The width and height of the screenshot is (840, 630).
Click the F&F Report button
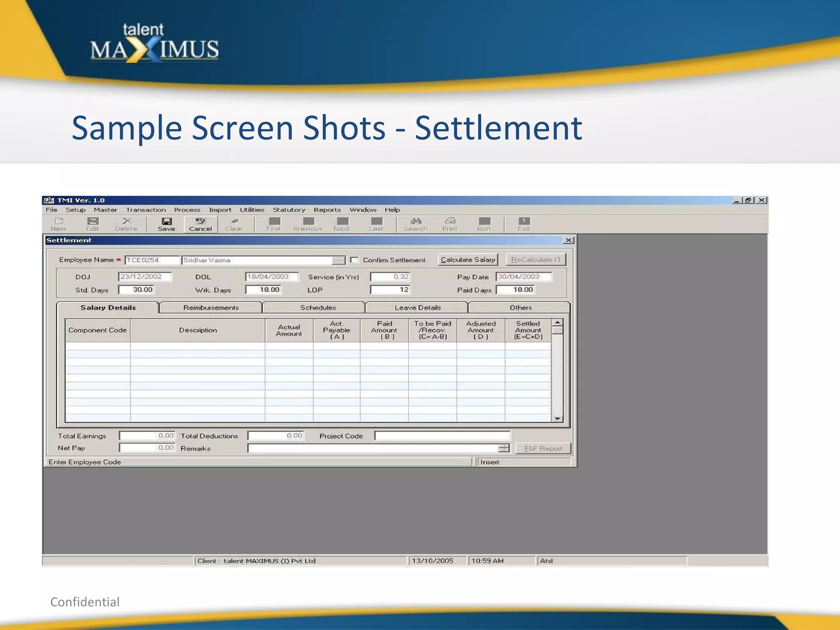pos(543,448)
